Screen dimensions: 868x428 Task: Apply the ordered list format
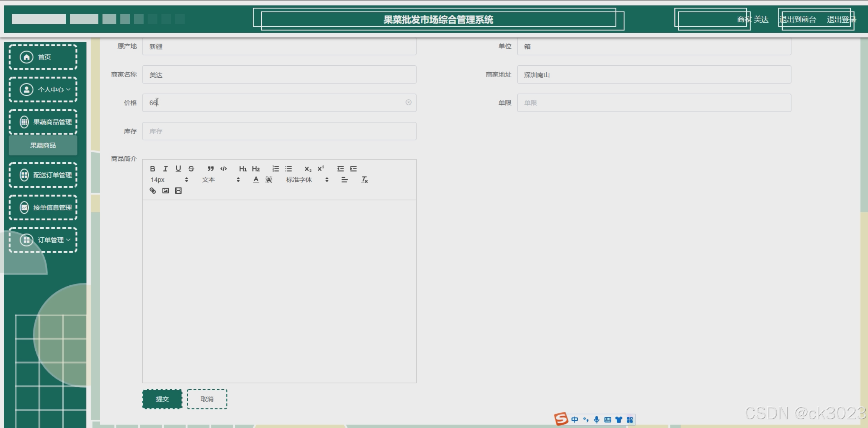[x=276, y=168]
